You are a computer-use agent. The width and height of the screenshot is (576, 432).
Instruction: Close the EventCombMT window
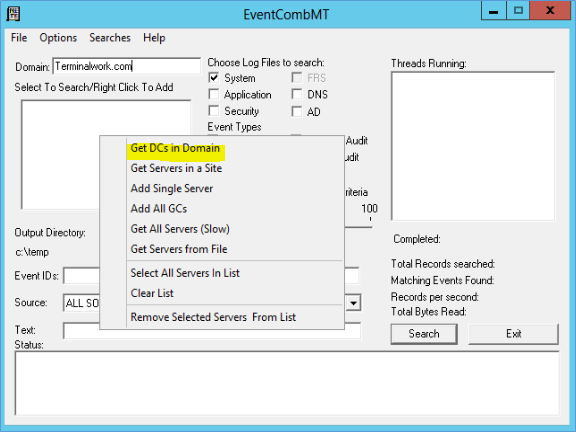click(x=550, y=11)
